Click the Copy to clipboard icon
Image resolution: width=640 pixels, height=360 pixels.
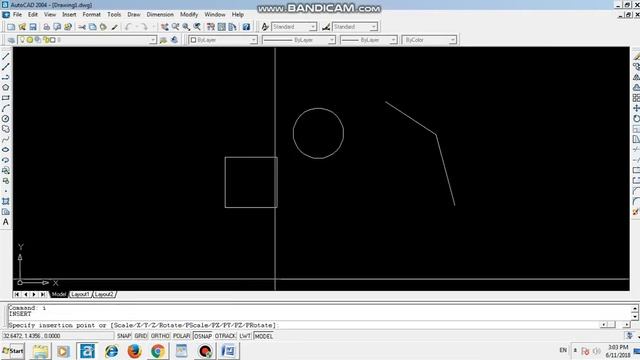93,27
